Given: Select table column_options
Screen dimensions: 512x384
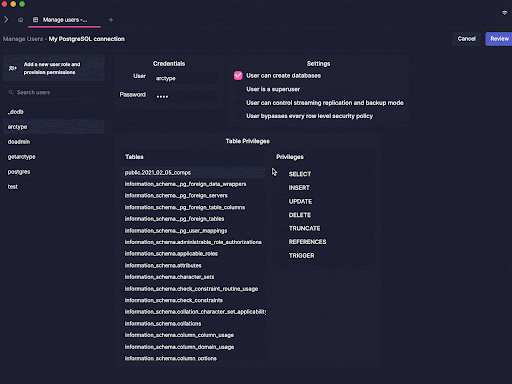Looking at the screenshot, I should 194,358.
